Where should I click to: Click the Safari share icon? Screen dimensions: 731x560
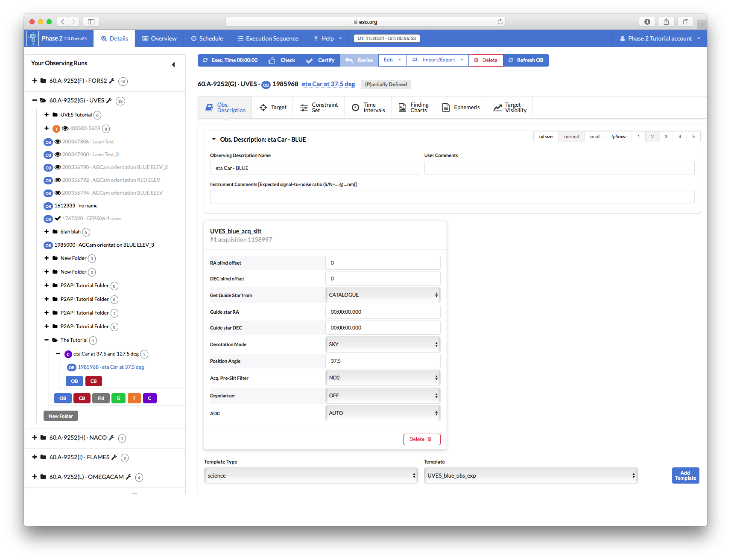pyautogui.click(x=666, y=22)
